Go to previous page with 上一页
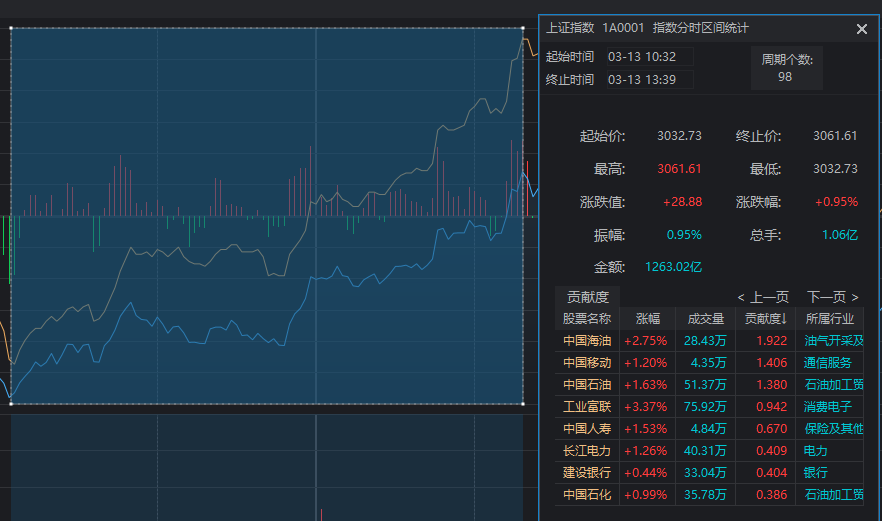 click(x=762, y=297)
